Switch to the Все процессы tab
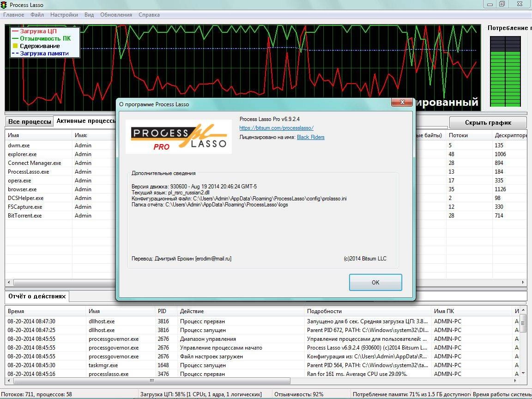Viewport: 532px width, 399px height. pos(30,121)
